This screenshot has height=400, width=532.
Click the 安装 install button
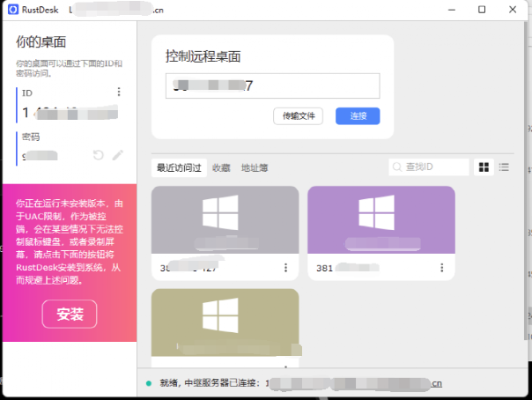pos(70,314)
